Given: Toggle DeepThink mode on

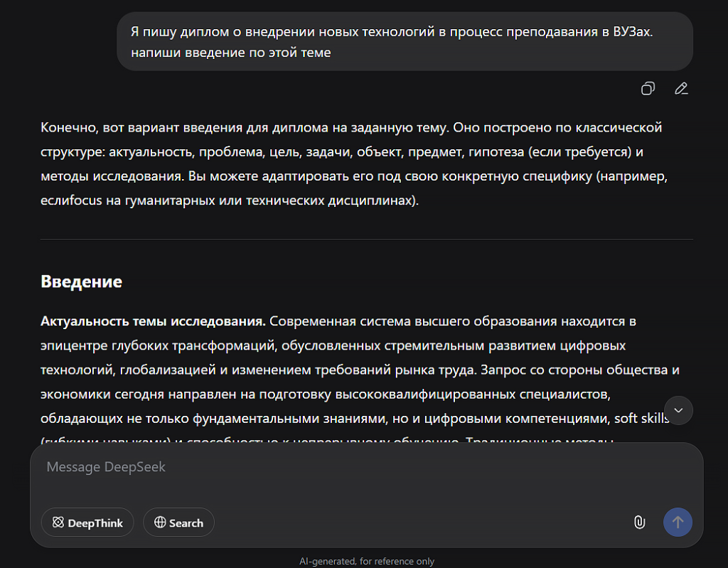Looking at the screenshot, I should tap(87, 523).
